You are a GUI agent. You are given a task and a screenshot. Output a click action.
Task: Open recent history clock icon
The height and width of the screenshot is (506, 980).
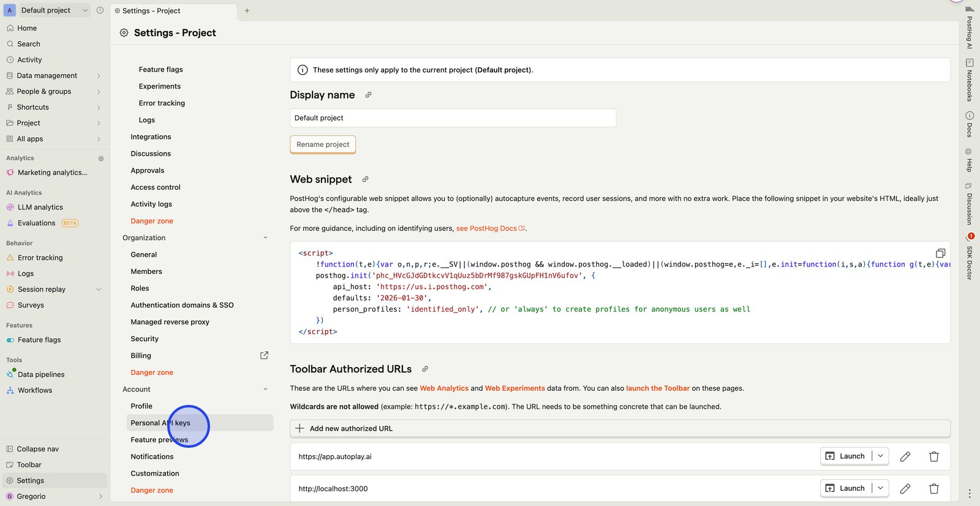(100, 10)
